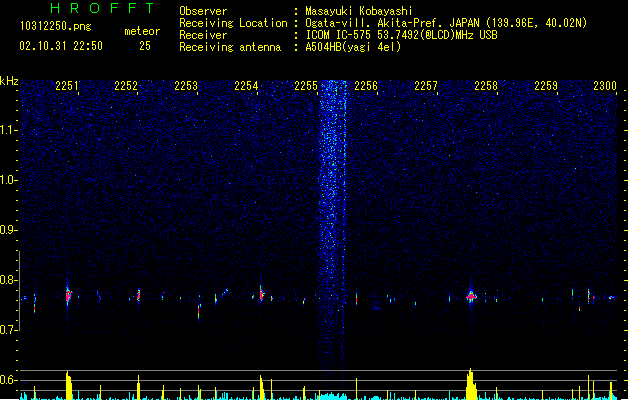Click the Observer field label

(x=203, y=11)
